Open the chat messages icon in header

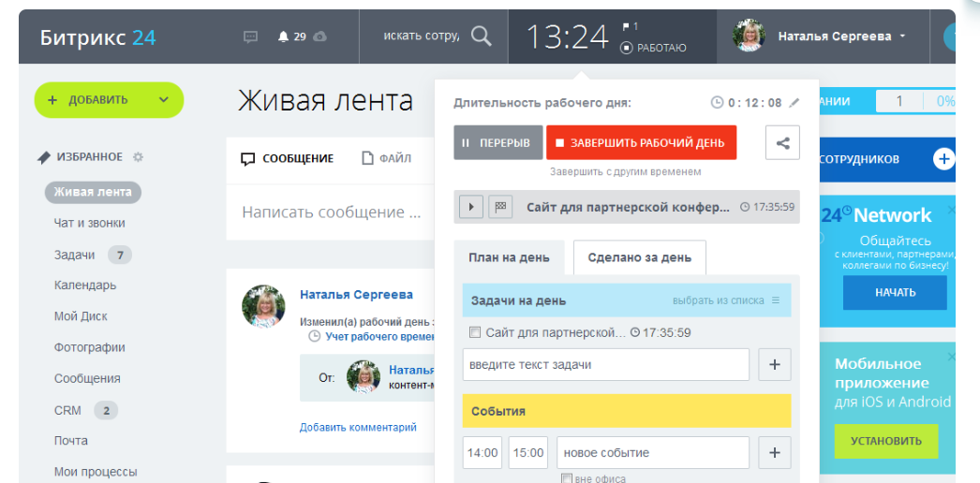250,37
